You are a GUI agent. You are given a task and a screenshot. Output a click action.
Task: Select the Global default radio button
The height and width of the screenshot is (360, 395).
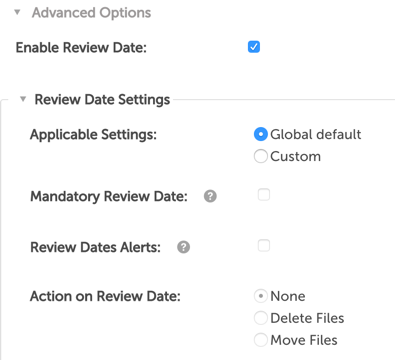261,134
